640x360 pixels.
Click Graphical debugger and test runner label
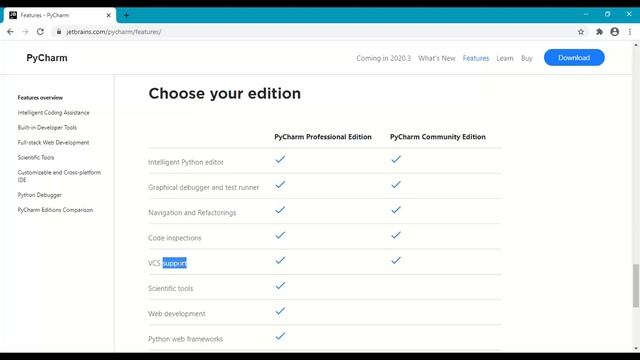pyautogui.click(x=203, y=187)
